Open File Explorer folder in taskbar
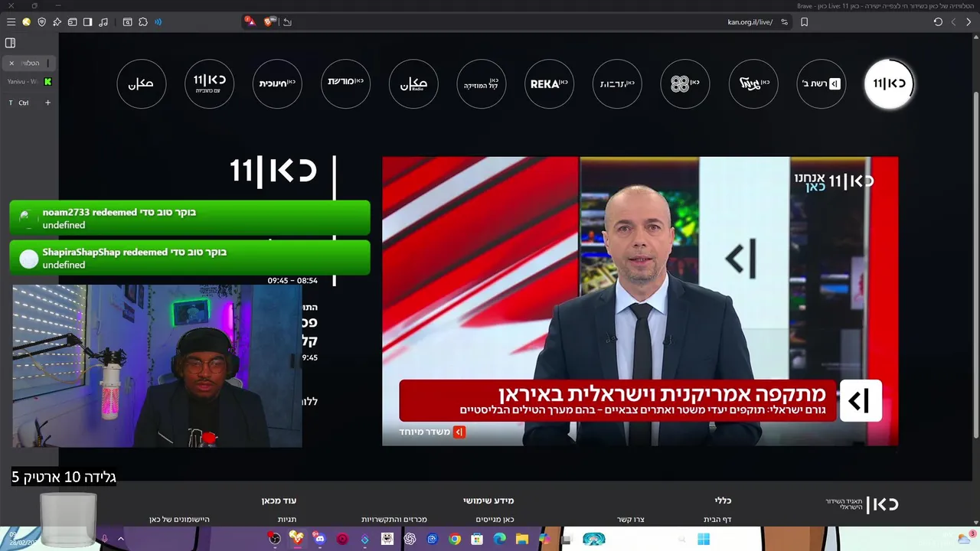The width and height of the screenshot is (980, 551). click(x=521, y=539)
